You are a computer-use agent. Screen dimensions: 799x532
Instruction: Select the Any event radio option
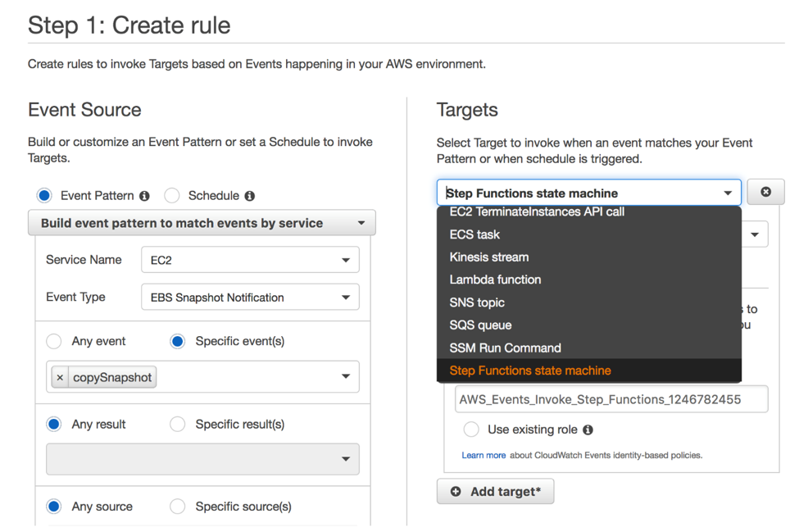coord(54,341)
